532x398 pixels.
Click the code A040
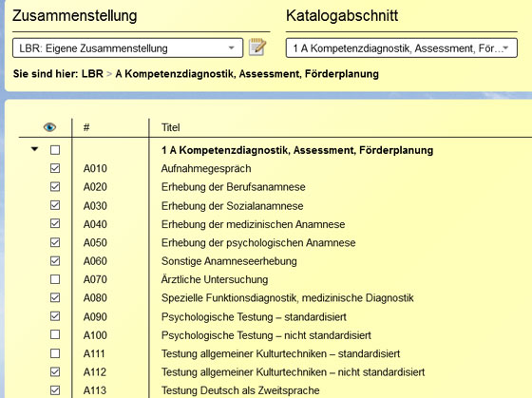pyautogui.click(x=95, y=224)
